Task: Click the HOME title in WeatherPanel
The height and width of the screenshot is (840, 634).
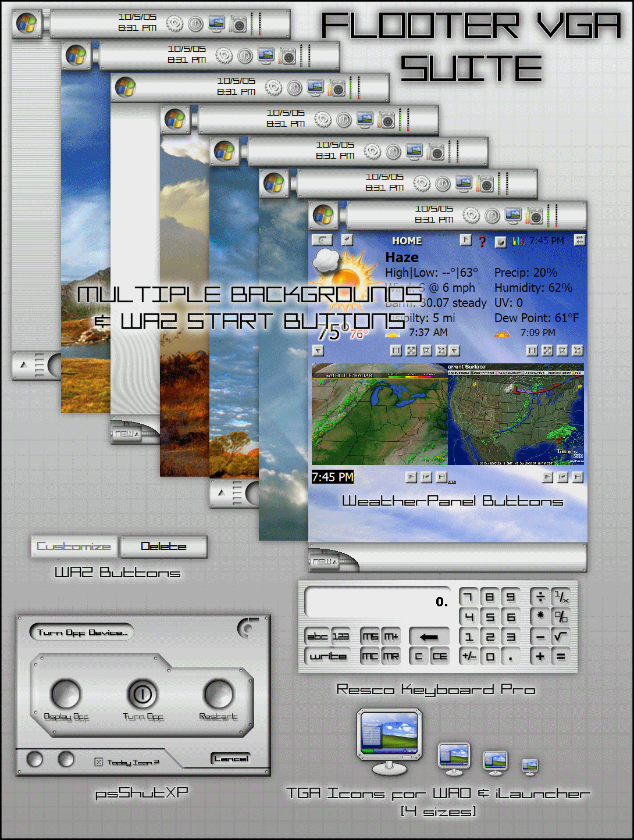Action: coord(407,241)
